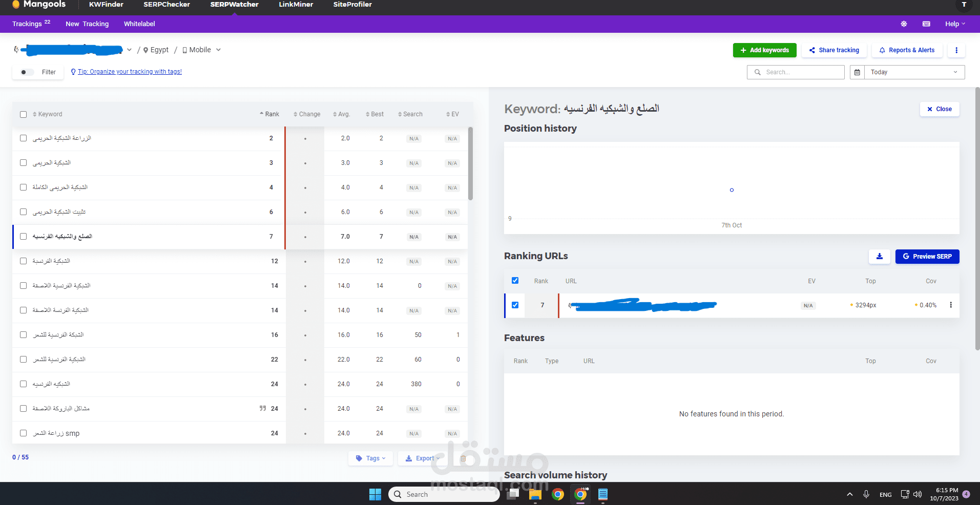Sort table by Keyword column
This screenshot has width=980, height=505.
coord(47,114)
